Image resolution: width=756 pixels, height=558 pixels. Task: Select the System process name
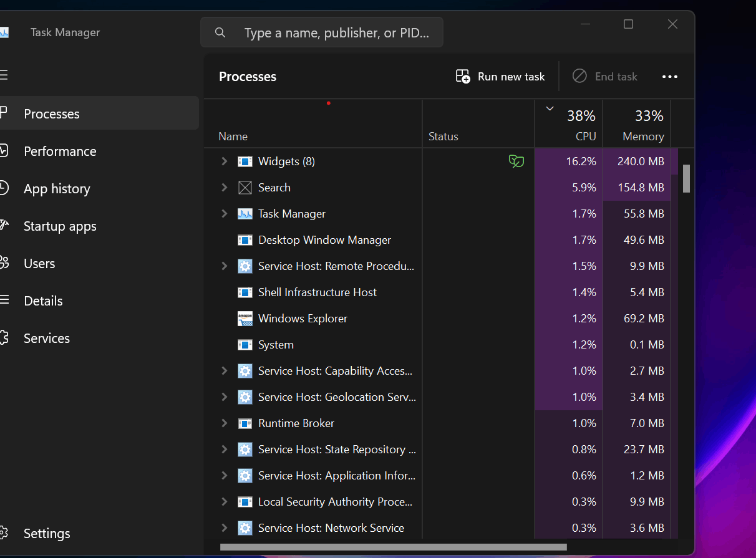[x=276, y=345]
